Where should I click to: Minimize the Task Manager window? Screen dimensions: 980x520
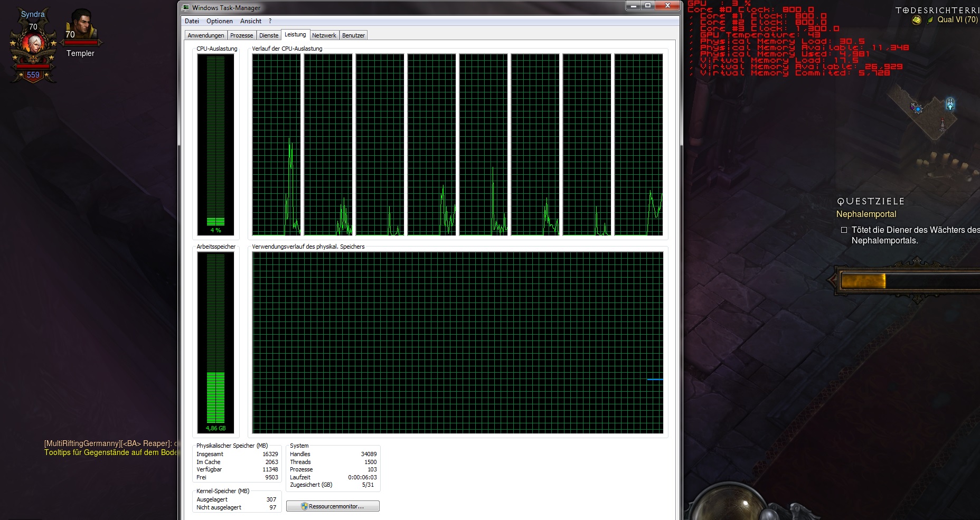[x=633, y=5]
